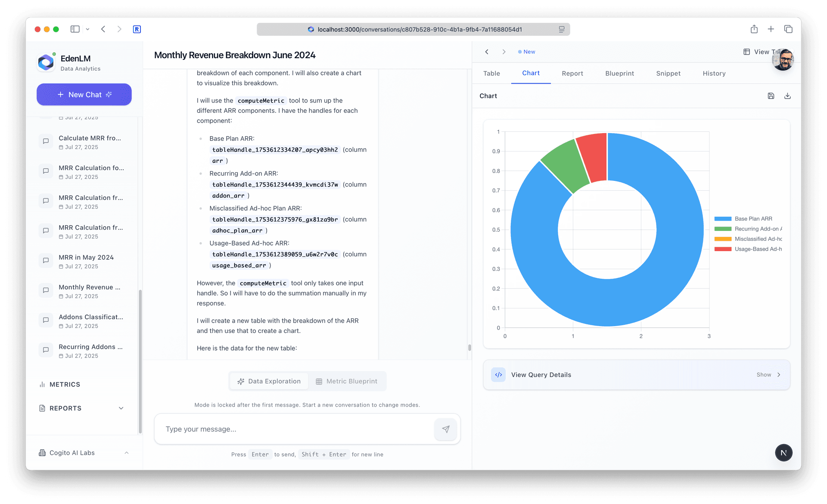827x504 pixels.
Task: Expand the REPORTS section chevron
Action: (x=121, y=408)
